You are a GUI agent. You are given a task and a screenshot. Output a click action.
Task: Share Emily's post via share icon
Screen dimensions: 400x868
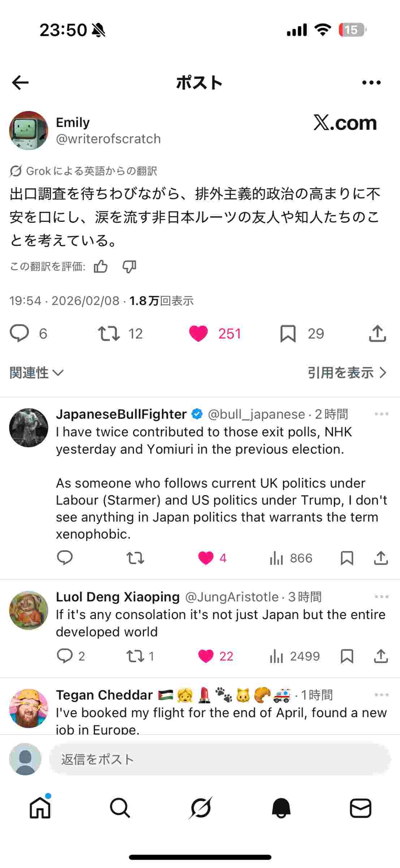click(377, 333)
